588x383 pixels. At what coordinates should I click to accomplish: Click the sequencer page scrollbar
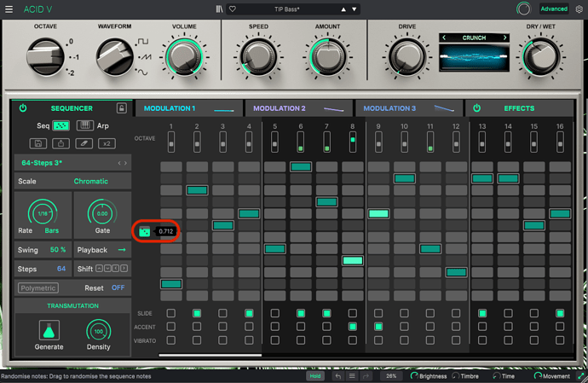tap(210, 355)
